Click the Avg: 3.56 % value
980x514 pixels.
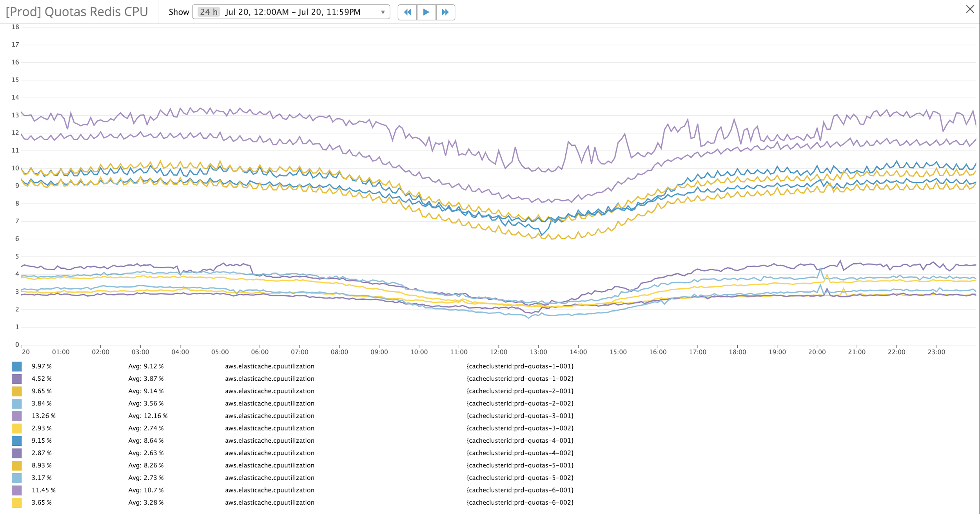[146, 404]
